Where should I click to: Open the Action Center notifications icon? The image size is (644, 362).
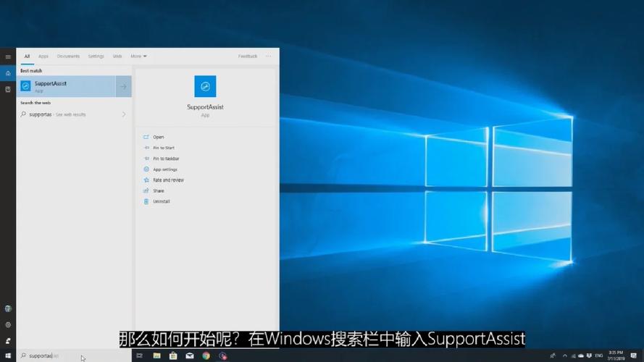[634, 355]
